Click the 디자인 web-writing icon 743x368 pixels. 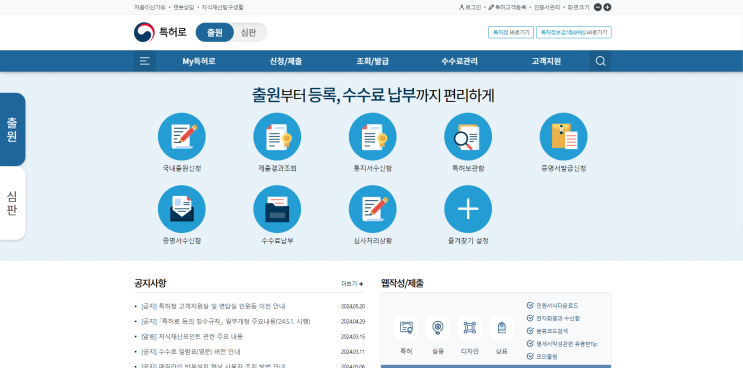pos(470,327)
